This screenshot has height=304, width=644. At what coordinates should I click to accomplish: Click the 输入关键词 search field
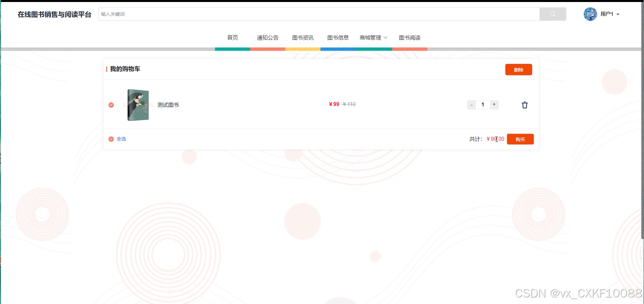[319, 14]
